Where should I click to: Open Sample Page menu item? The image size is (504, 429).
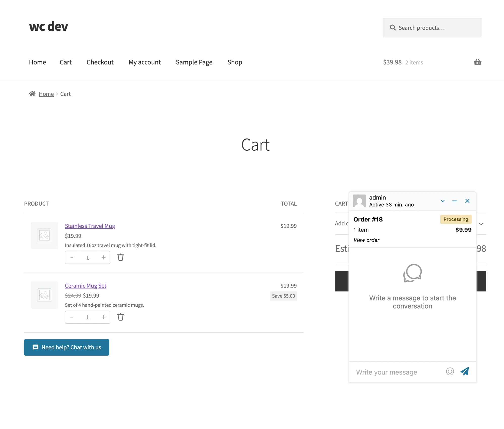[x=194, y=62]
